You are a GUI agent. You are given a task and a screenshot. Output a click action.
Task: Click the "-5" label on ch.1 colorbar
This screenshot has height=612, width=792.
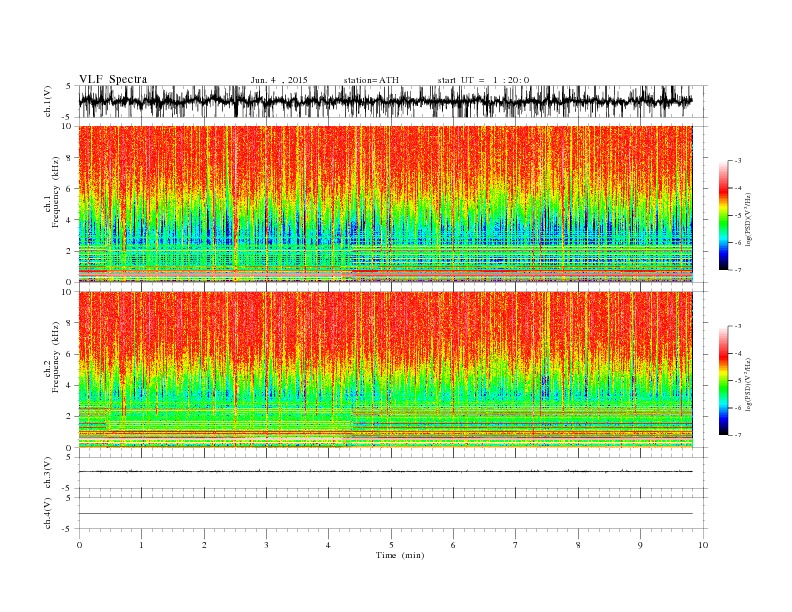pos(738,215)
